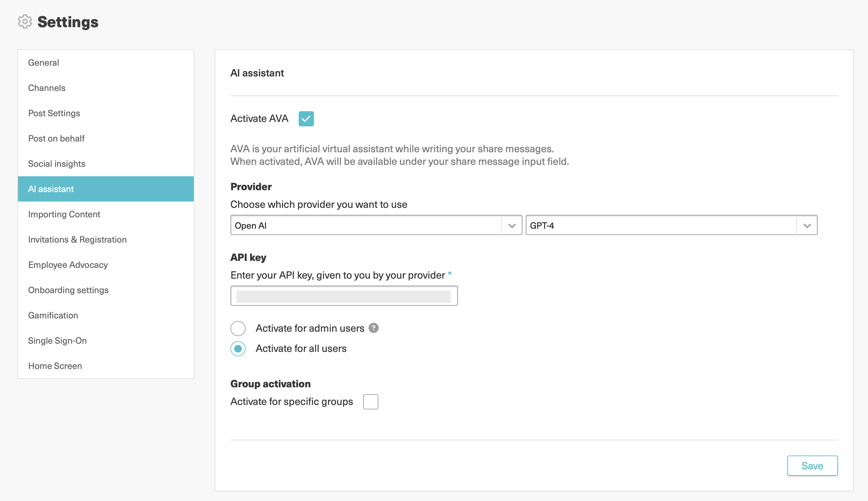Select Activate for all users radio

238,348
